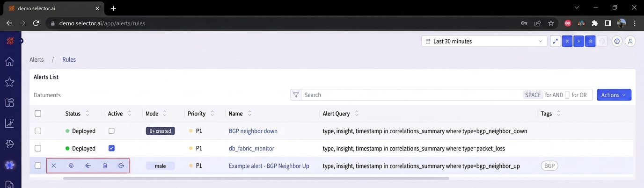Click trash delete icon in BGP Neighbor Up row

(105, 166)
